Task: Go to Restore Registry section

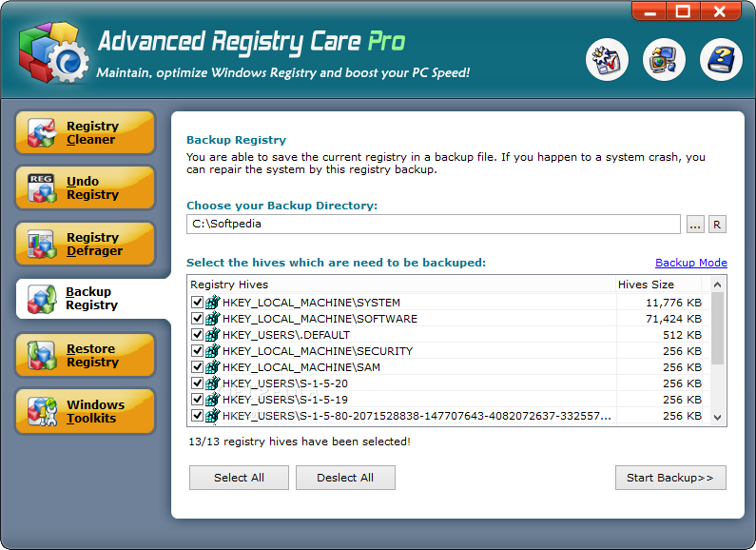Action: (86, 355)
